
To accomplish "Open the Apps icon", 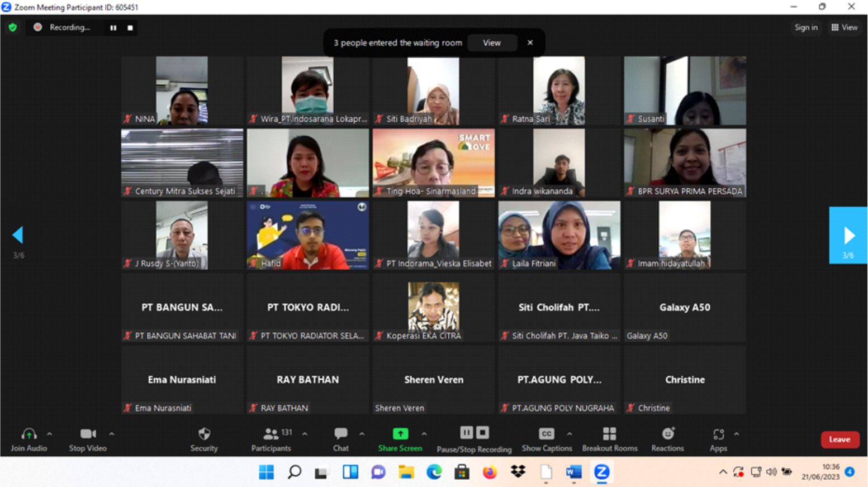I will pyautogui.click(x=718, y=435).
